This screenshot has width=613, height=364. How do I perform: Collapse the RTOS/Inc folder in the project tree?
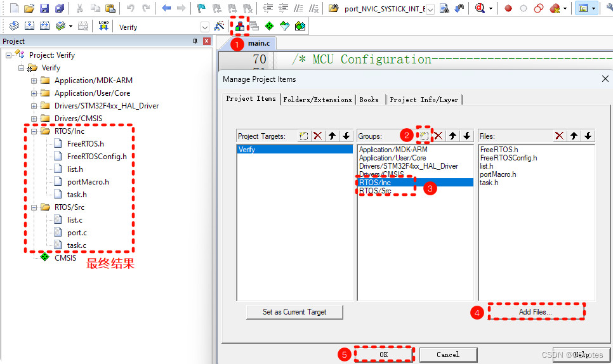[34, 131]
